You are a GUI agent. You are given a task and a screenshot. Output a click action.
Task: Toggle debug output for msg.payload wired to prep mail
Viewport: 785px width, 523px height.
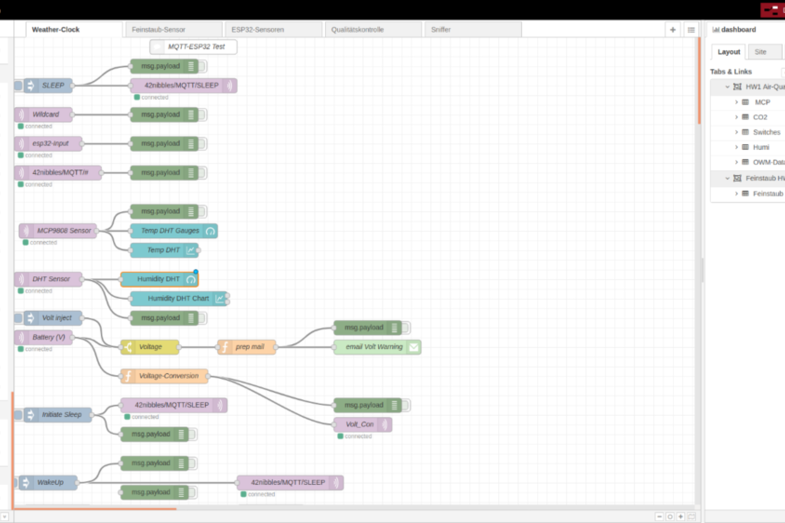point(406,328)
